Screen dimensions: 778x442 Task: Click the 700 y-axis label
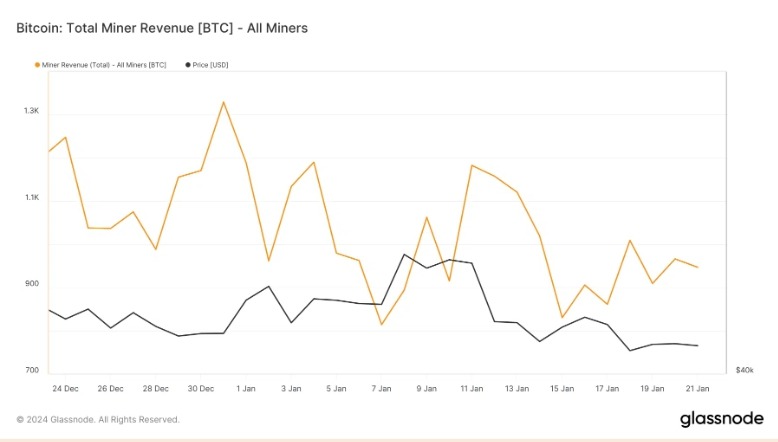(x=31, y=370)
